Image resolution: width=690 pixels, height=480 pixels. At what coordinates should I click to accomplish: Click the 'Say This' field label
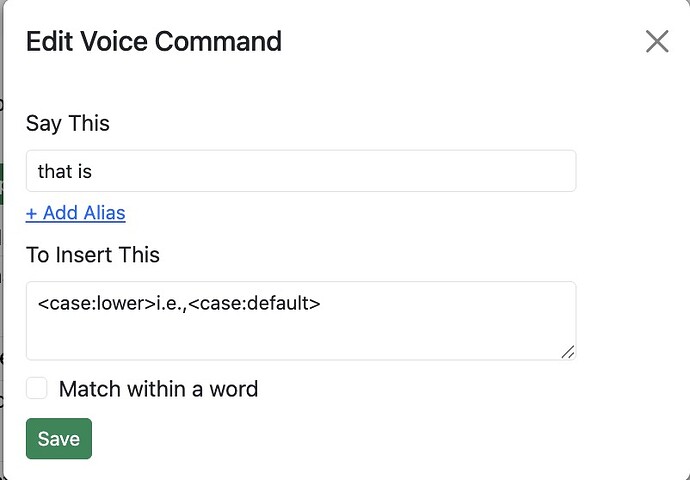pos(68,124)
